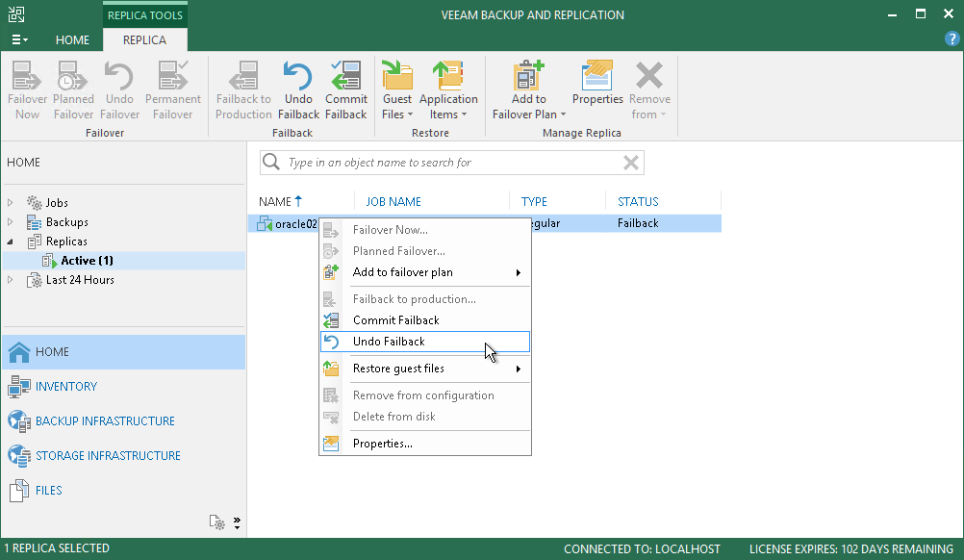This screenshot has width=964, height=560.
Task: Choose Failback to production... in context menu
Action: 425,299
